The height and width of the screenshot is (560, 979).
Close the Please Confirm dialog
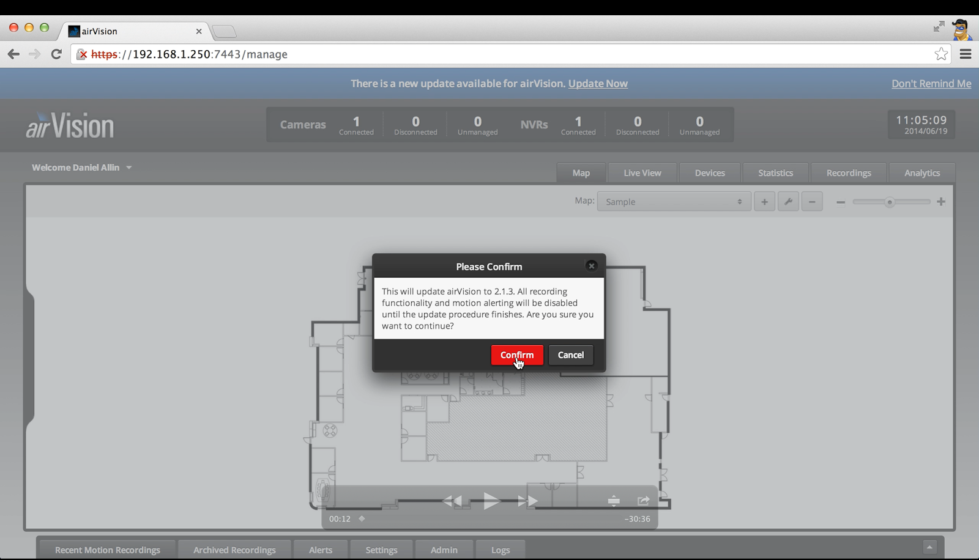click(x=591, y=266)
